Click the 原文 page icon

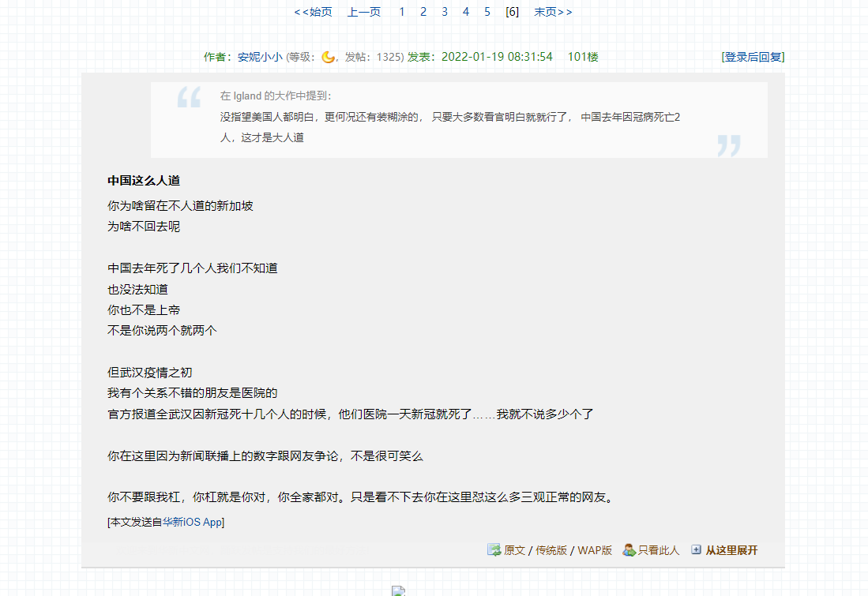(494, 550)
